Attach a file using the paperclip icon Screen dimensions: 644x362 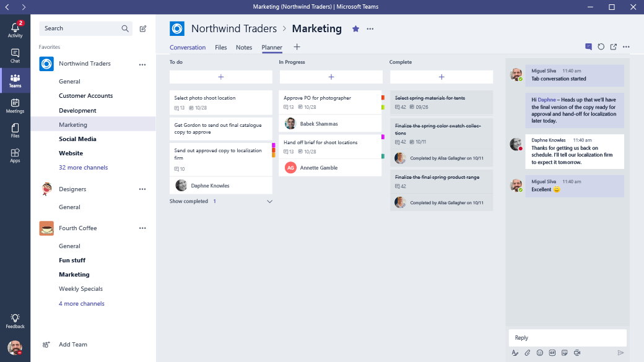coord(528,353)
